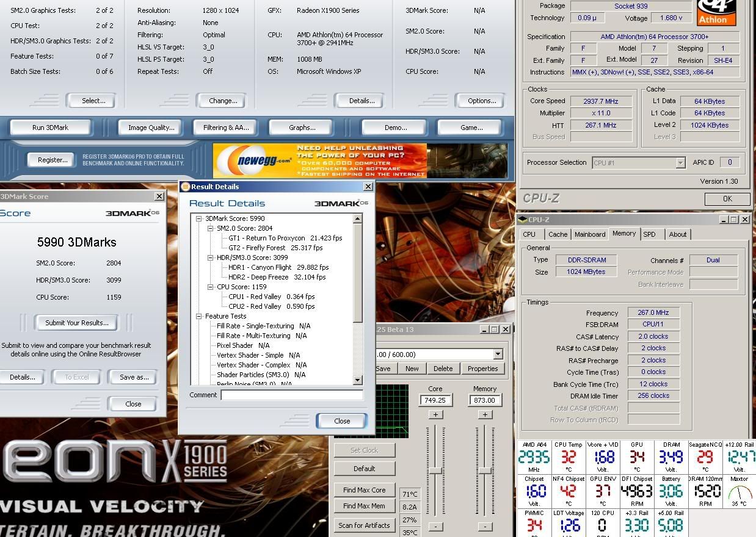
Task: Select HDR2 - Deep Freeze row
Action: 278,277
